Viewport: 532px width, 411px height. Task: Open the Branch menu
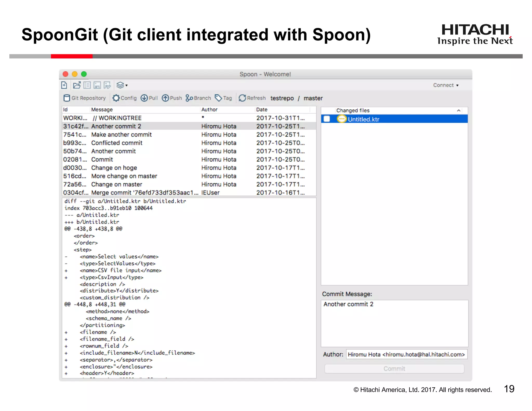pos(198,98)
